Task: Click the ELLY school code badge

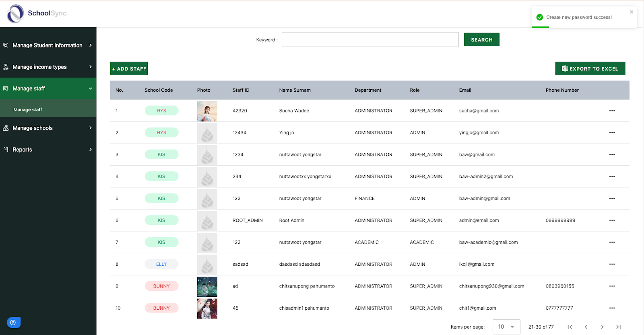Action: tap(161, 264)
